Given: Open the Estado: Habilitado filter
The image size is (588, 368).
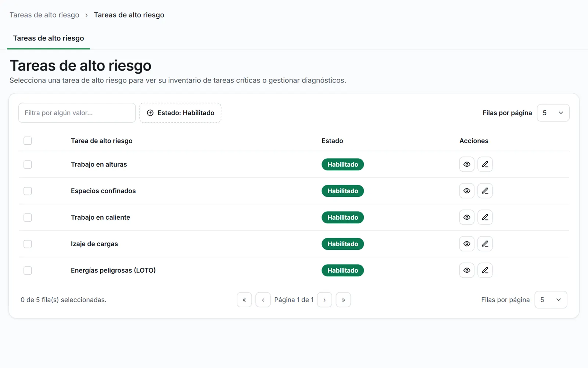Looking at the screenshot, I should pos(180,113).
